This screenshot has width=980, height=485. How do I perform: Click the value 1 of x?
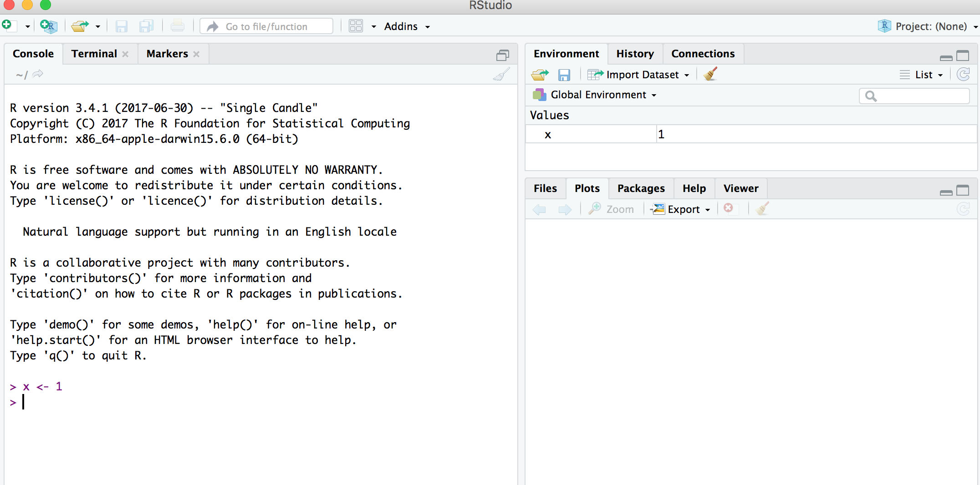tap(661, 134)
